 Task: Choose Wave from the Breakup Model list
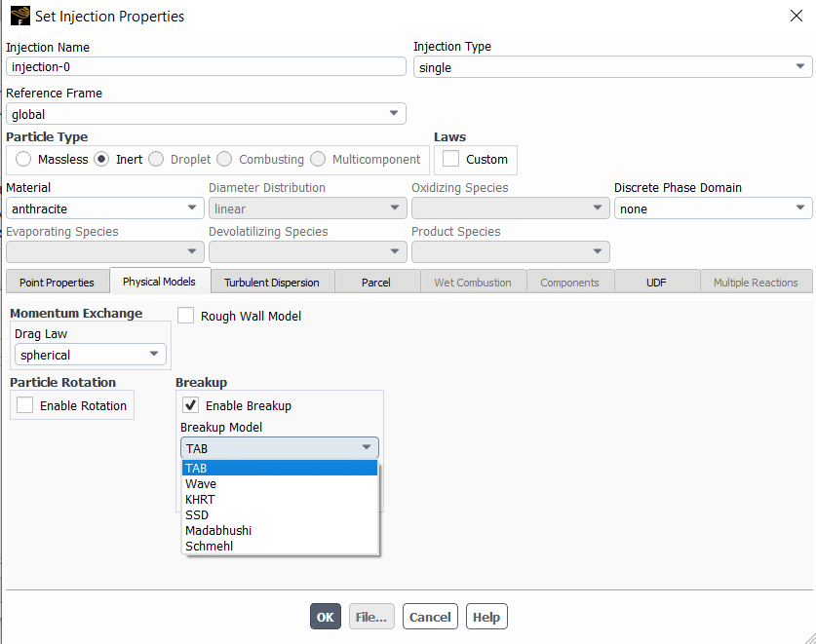pyautogui.click(x=201, y=483)
